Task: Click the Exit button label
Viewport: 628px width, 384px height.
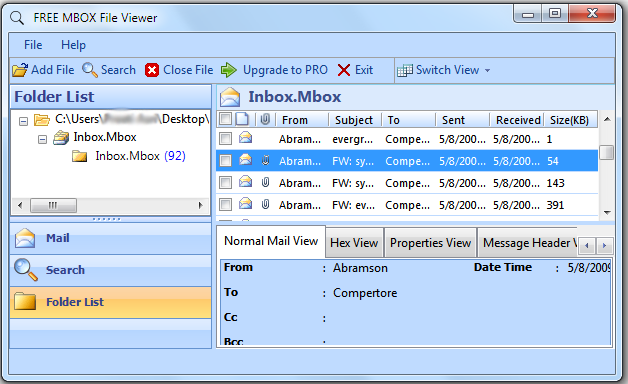Action: coord(364,70)
